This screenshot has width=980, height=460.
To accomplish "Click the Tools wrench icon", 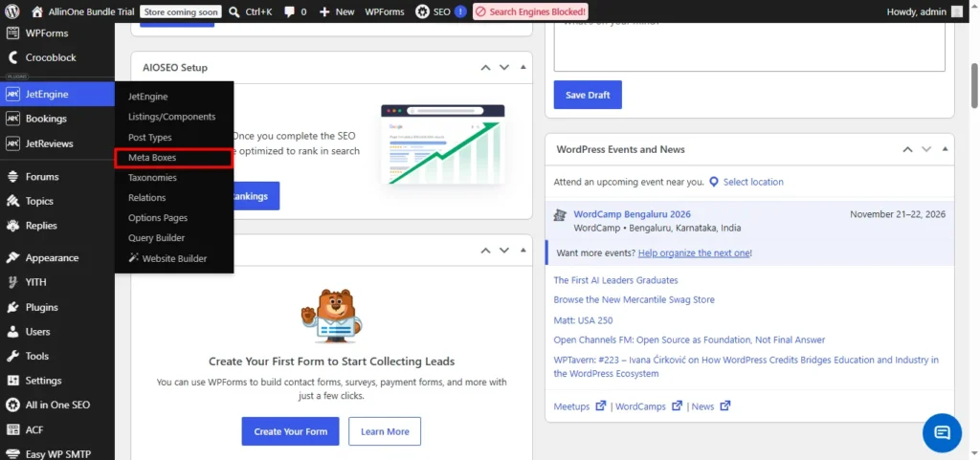I will point(12,356).
